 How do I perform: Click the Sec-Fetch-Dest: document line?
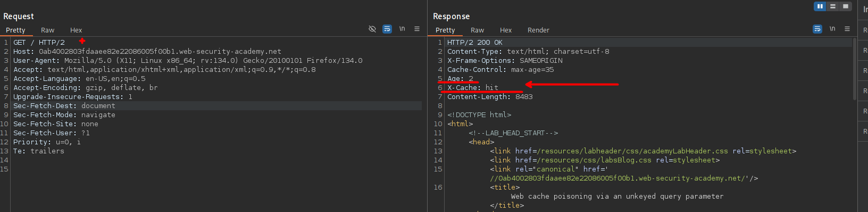click(64, 106)
